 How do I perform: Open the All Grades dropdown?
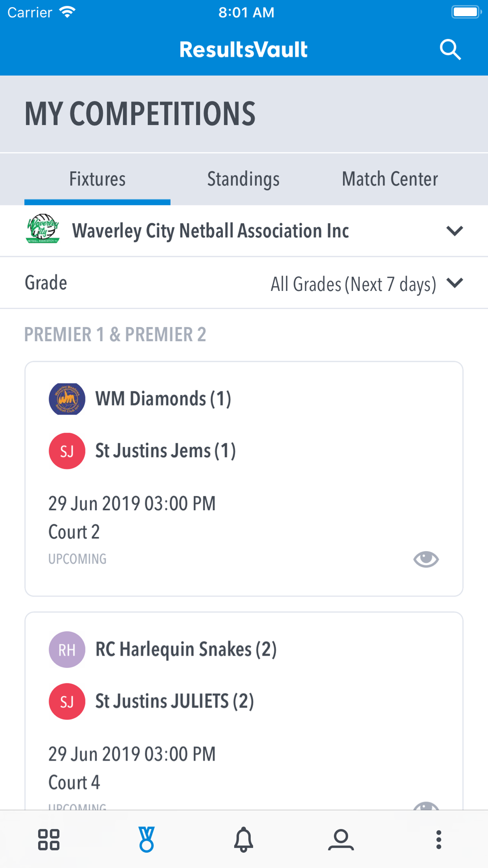coord(353,284)
